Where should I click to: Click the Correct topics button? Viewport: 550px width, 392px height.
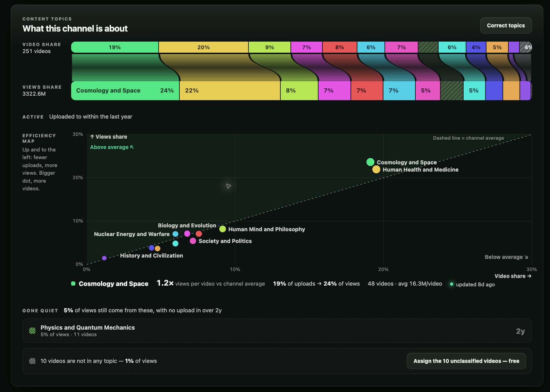(x=506, y=26)
